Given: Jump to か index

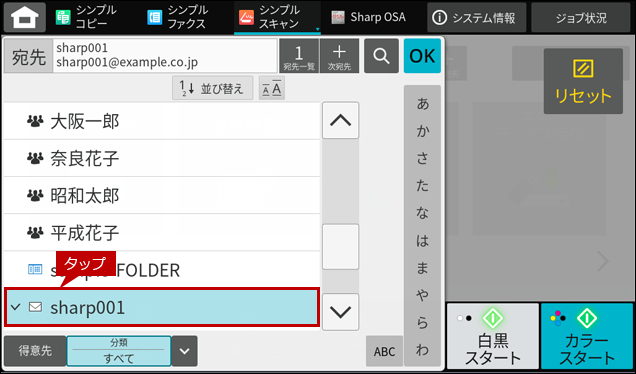Looking at the screenshot, I should [x=422, y=131].
